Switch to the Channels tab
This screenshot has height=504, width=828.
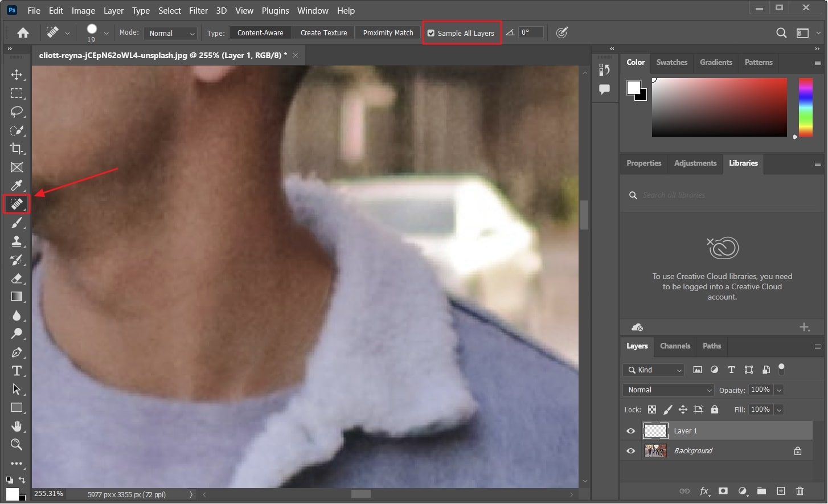[675, 346]
